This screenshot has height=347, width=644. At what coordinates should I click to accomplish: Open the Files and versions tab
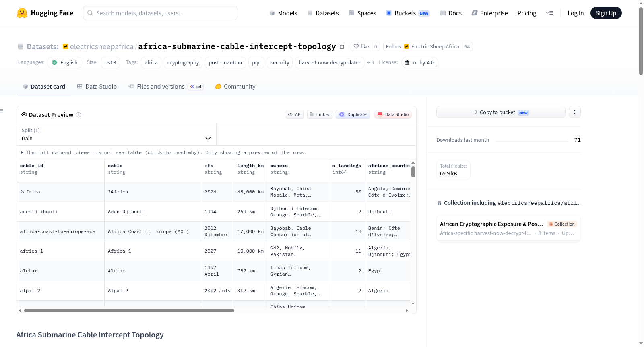(x=166, y=87)
